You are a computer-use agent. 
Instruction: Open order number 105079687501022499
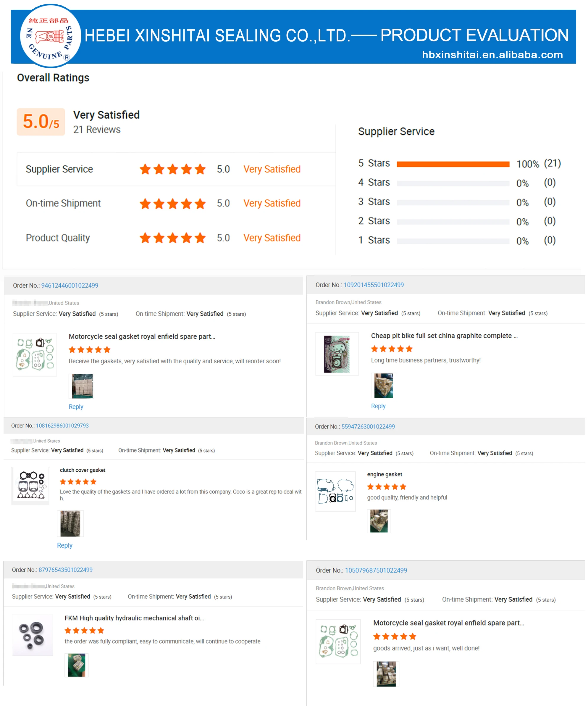point(376,570)
